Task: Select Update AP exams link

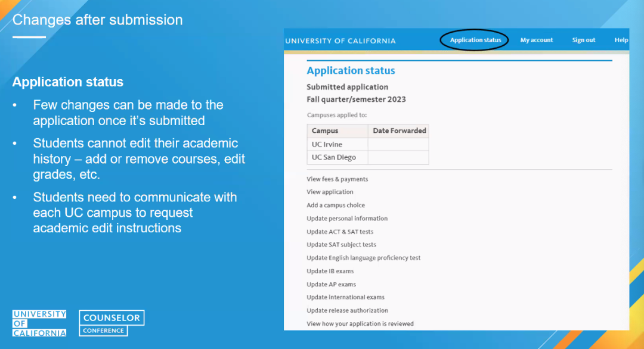Action: tap(331, 284)
